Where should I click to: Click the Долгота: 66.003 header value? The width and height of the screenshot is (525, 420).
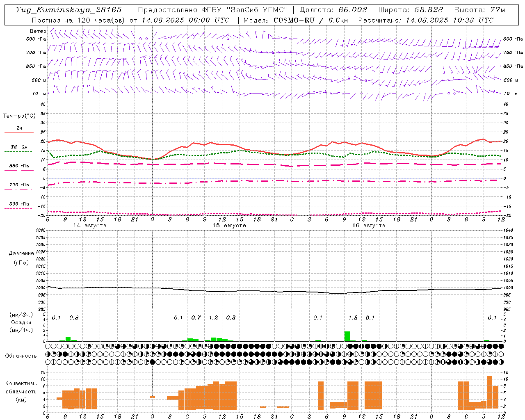tap(333, 10)
